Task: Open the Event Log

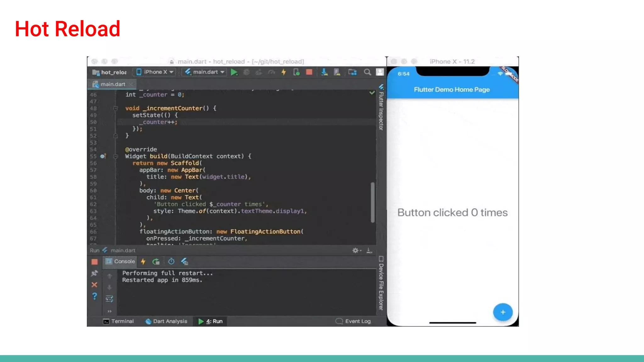Action: tap(353, 321)
